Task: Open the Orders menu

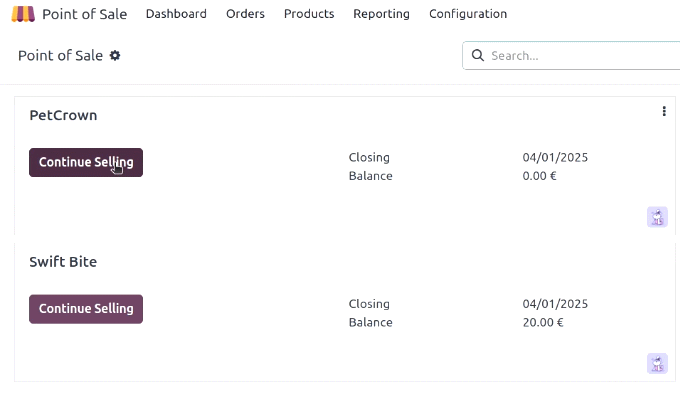Action: [x=245, y=14]
